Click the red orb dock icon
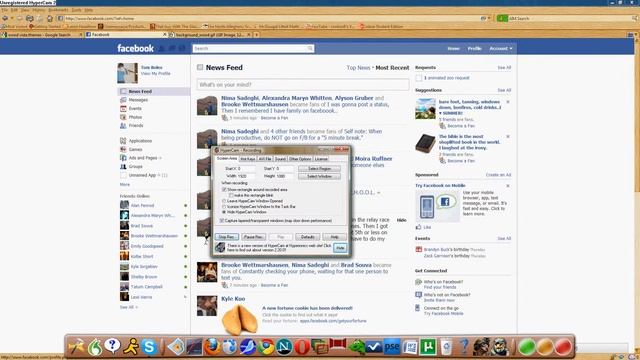 tap(563, 347)
